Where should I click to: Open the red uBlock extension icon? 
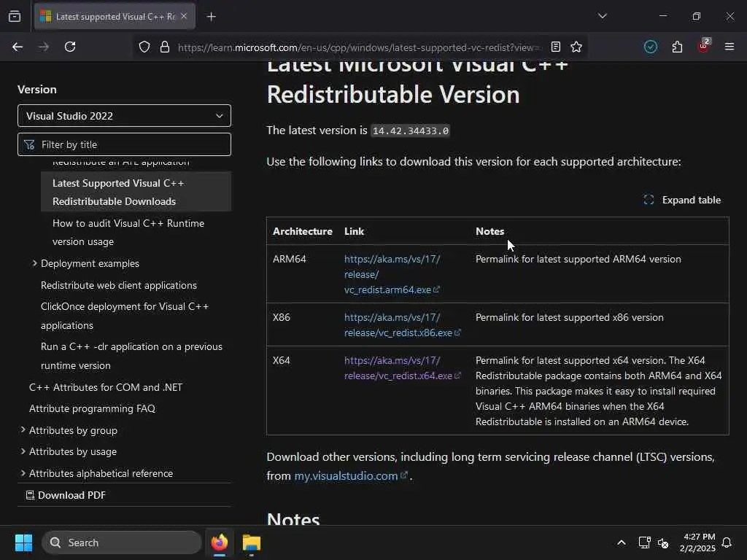704,46
